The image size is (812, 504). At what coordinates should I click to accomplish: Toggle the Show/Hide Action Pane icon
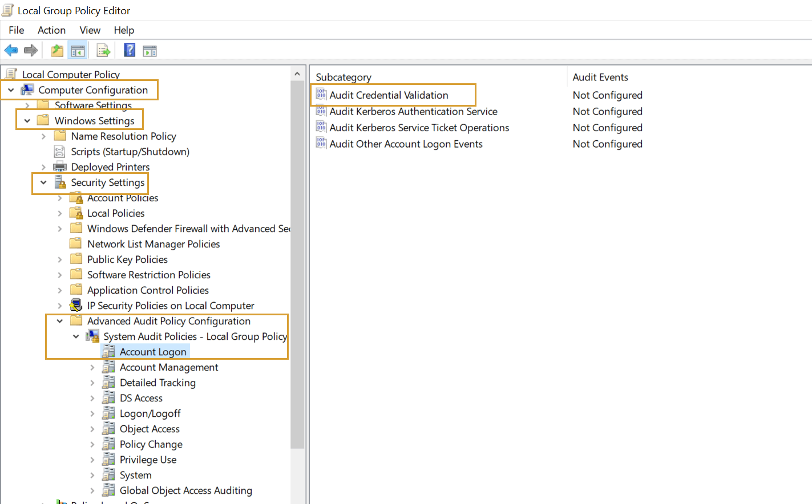coord(150,50)
